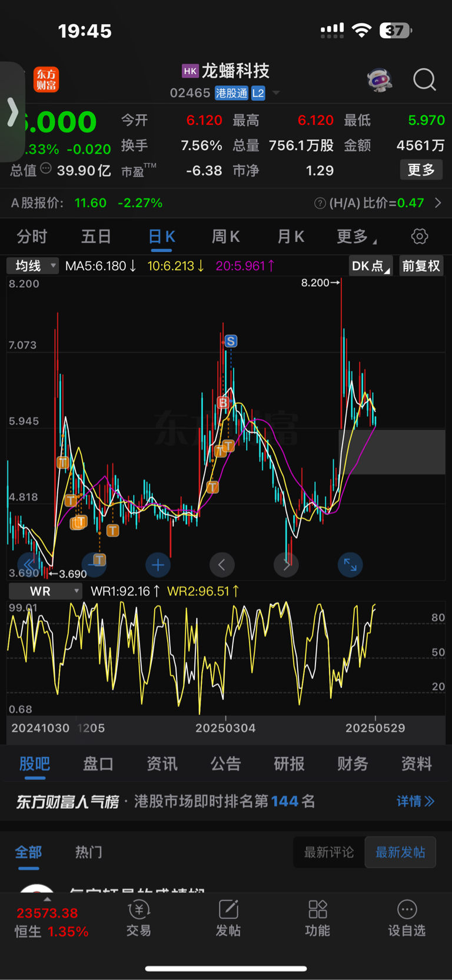
Task: Open 公告 announcements tab
Action: 225,764
